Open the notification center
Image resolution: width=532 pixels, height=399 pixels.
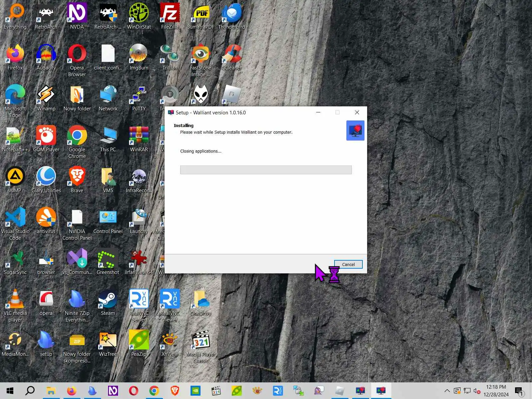[519, 391]
